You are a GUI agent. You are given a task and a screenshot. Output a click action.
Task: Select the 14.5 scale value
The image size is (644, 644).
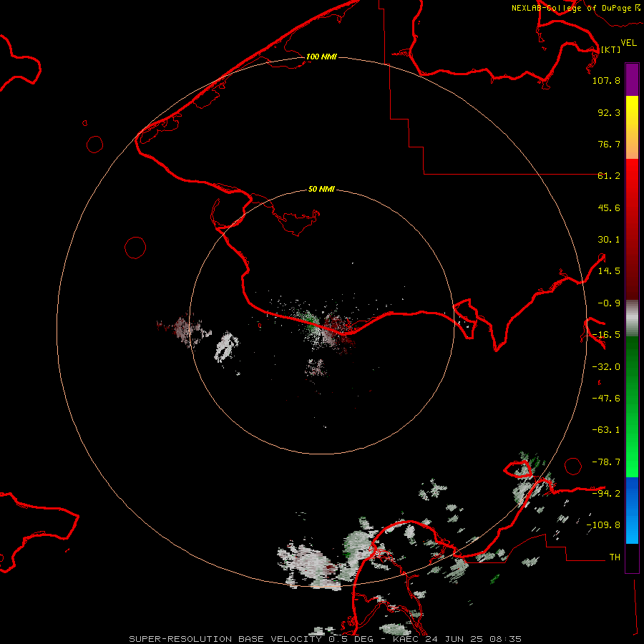[x=609, y=271]
